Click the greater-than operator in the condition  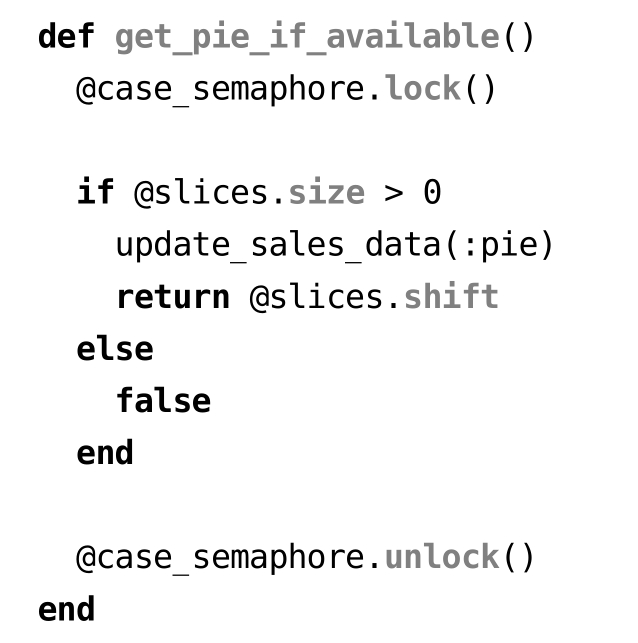tap(393, 193)
